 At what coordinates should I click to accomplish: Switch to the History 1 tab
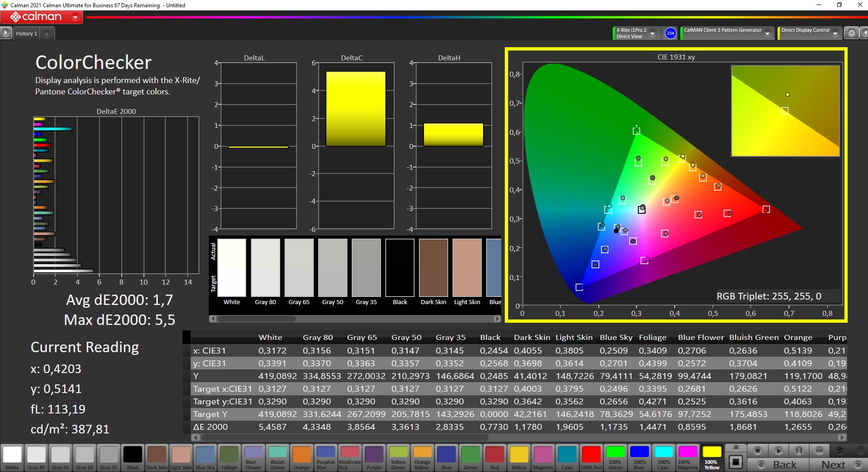point(26,34)
